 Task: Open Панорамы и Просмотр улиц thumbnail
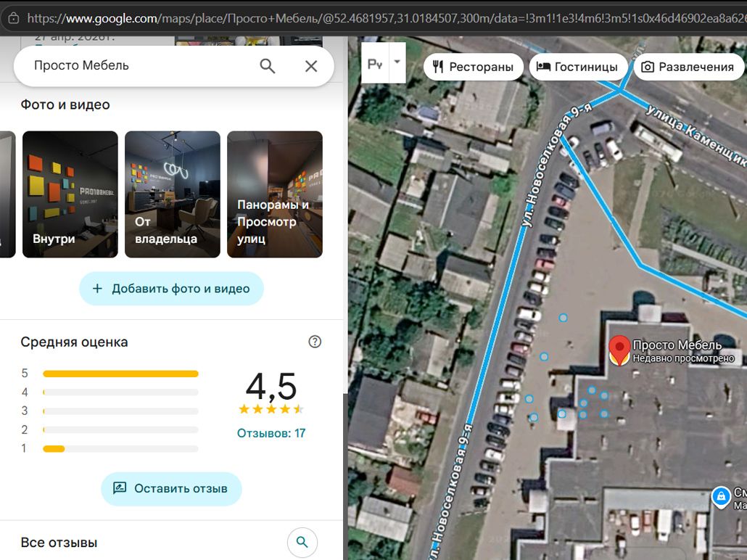[275, 194]
